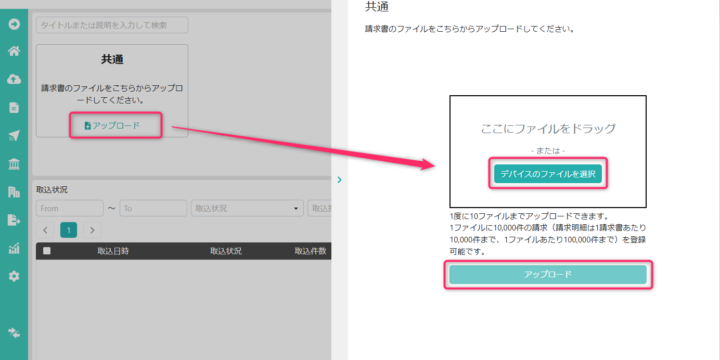The width and height of the screenshot is (720, 360).
Task: Open the cloud upload icon in sidebar
Action: pyautogui.click(x=14, y=79)
